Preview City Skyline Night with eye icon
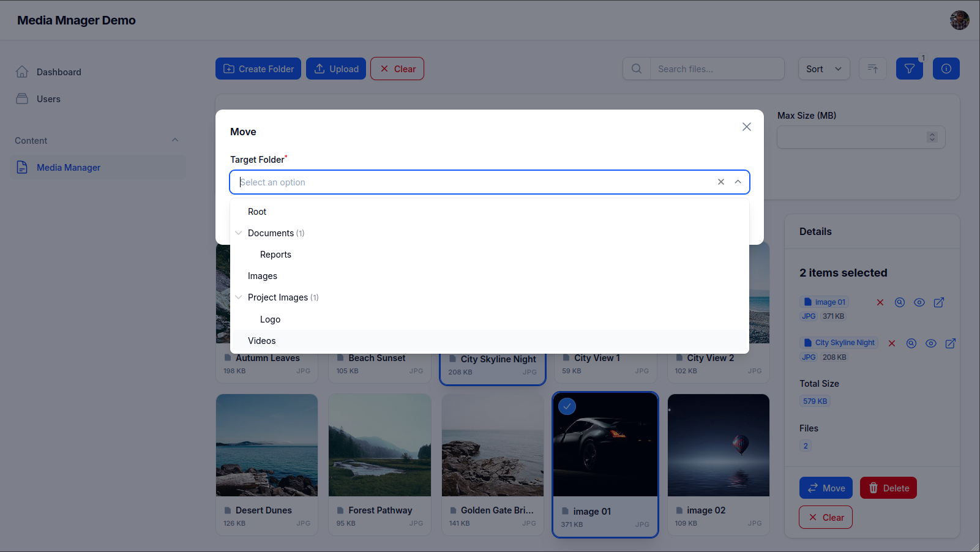This screenshot has height=552, width=980. (x=930, y=343)
